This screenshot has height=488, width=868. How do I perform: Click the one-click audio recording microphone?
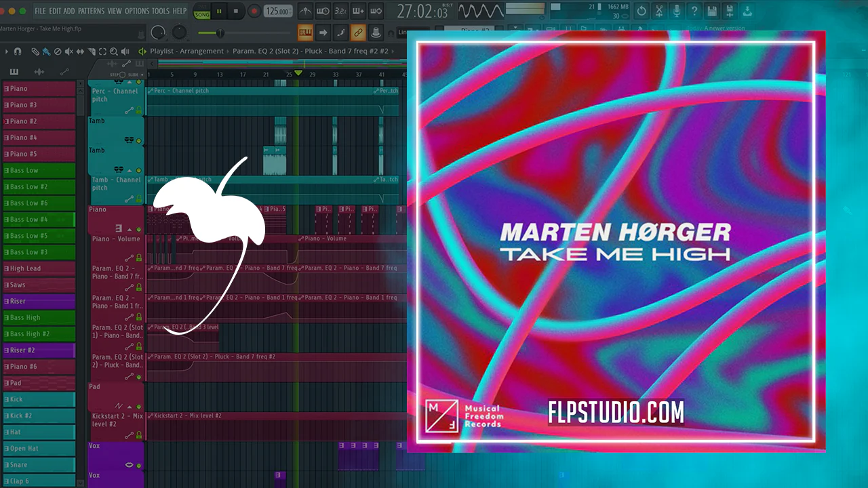coord(677,11)
